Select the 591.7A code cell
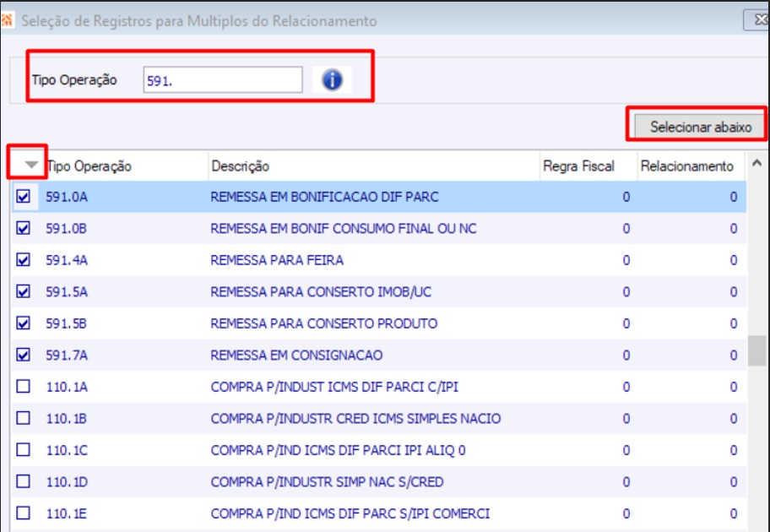Image resolution: width=770 pixels, height=532 pixels. pyautogui.click(x=67, y=356)
